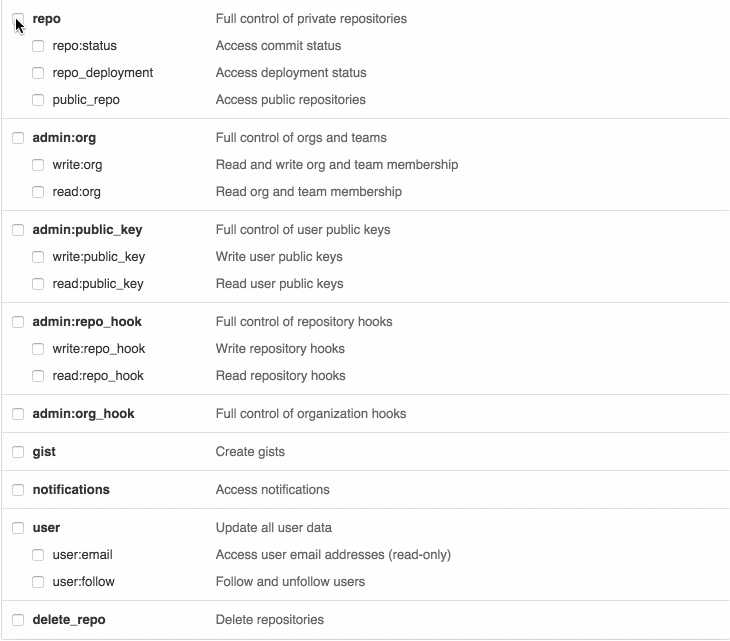Tick the user:follow checkbox
Viewport: 730px width, 641px height.
pos(38,582)
